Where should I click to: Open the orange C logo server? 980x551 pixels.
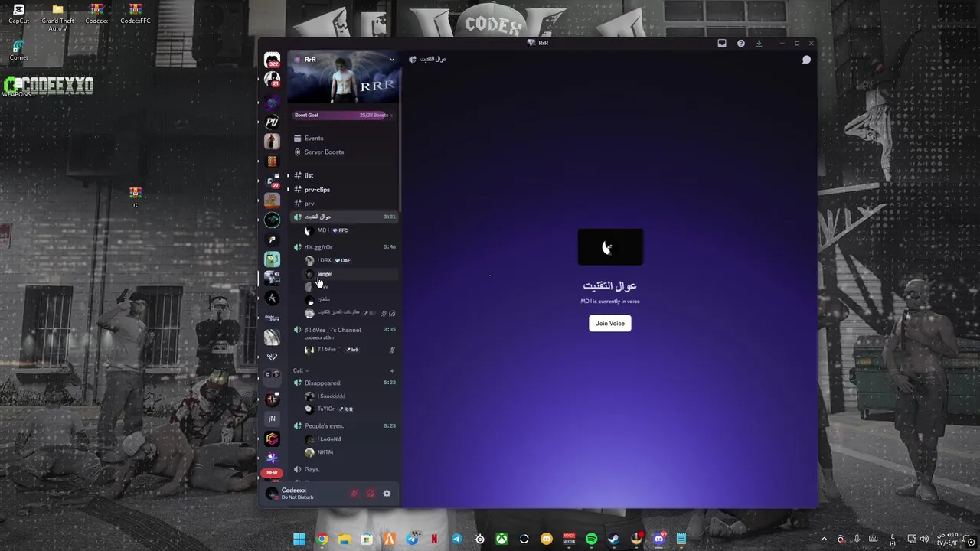[272, 439]
